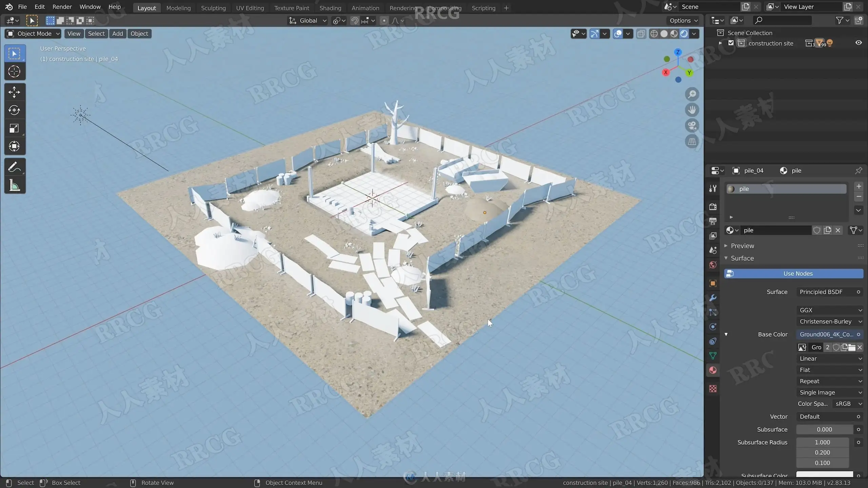Select the Measure tool

[14, 185]
